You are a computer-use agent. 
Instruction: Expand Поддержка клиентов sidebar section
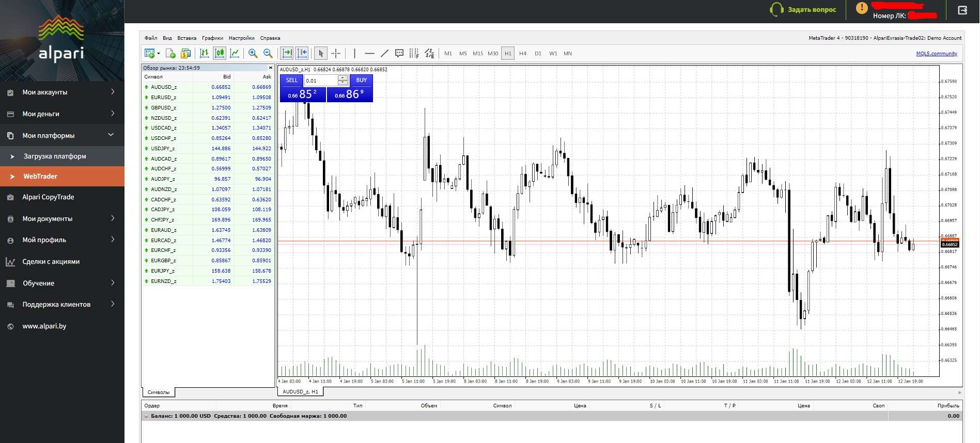pos(62,304)
